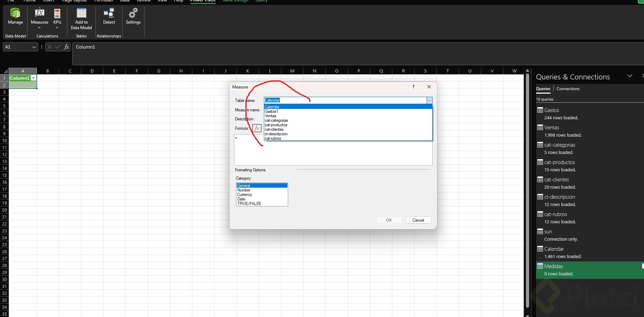
Task: Click the '1,998 rows loaded.' text
Action: 563,135
